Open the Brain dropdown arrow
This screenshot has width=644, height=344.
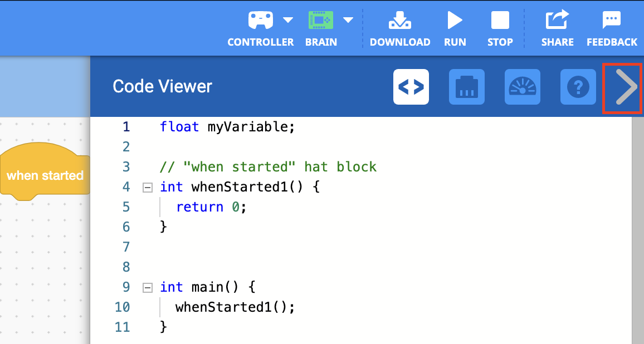click(x=348, y=18)
